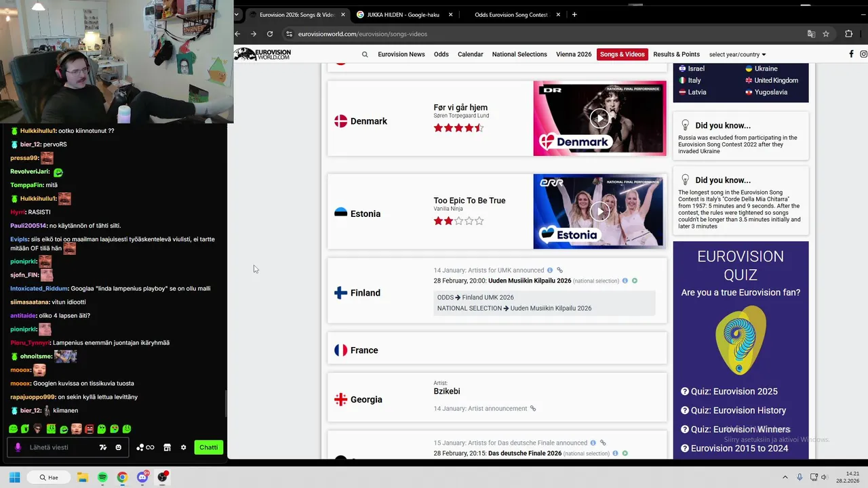Click chain icon next to Georgia Artist announcement
Image resolution: width=868 pixels, height=488 pixels.
(x=533, y=409)
